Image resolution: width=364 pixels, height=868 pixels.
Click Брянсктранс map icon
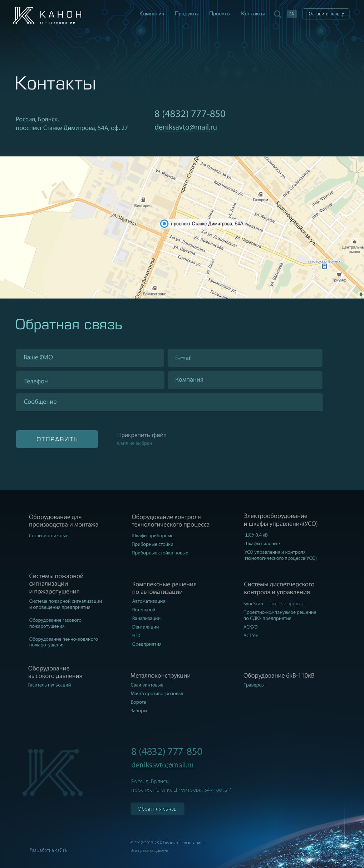154,288
